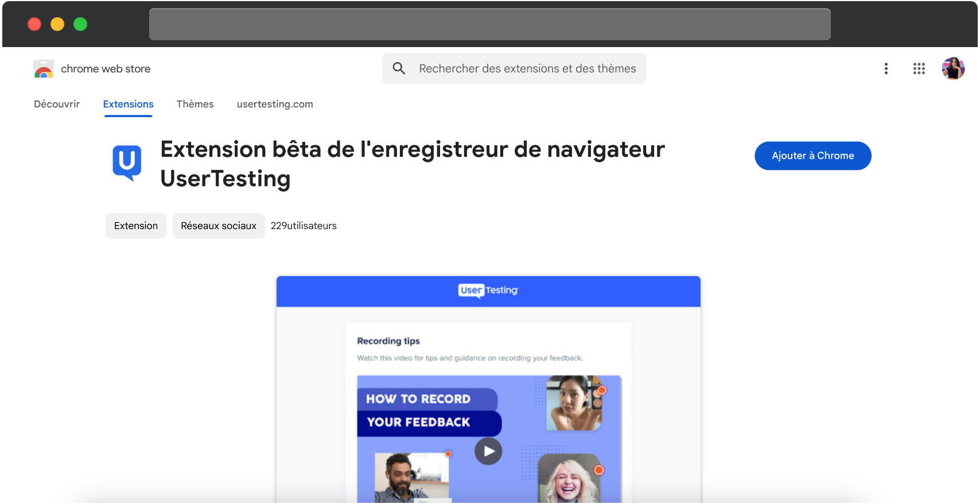Focus the Rechercher des extensions search field
This screenshot has height=504, width=980.
coord(514,68)
